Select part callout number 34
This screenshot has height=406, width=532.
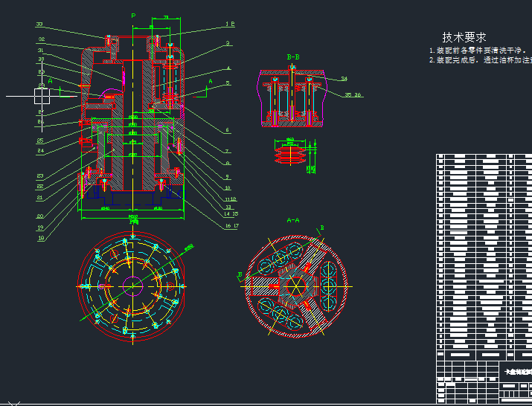344,79
